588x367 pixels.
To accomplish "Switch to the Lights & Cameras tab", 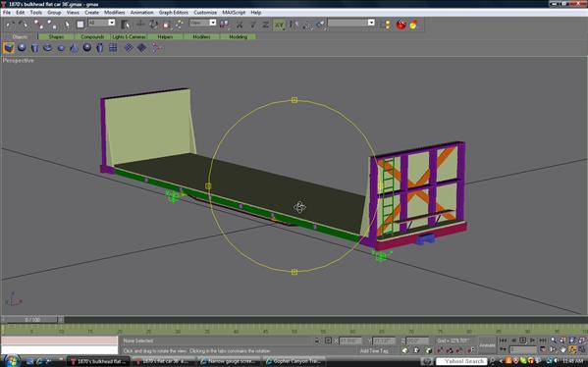I will 129,36.
